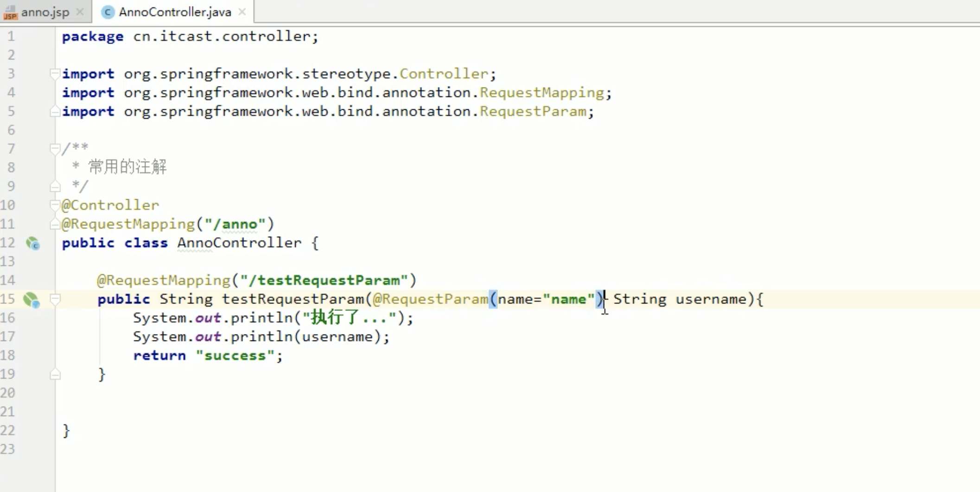The width and height of the screenshot is (980, 492).
Task: Collapse annotations fold marker at line 10
Action: pos(55,205)
